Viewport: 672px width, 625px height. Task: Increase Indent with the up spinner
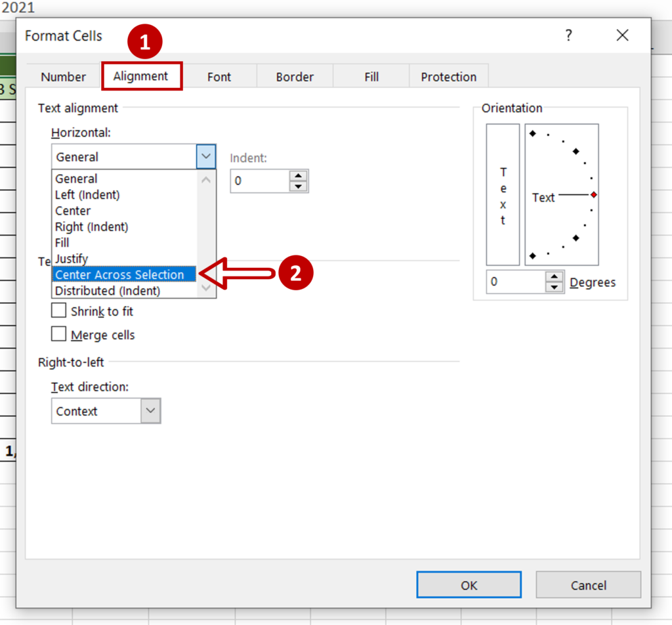tap(299, 176)
